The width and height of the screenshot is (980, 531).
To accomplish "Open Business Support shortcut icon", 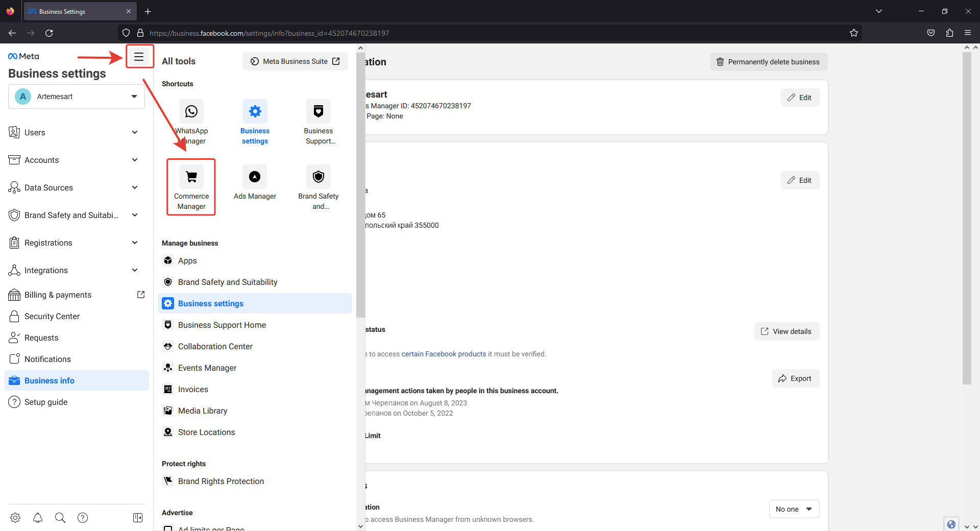I will [x=318, y=111].
